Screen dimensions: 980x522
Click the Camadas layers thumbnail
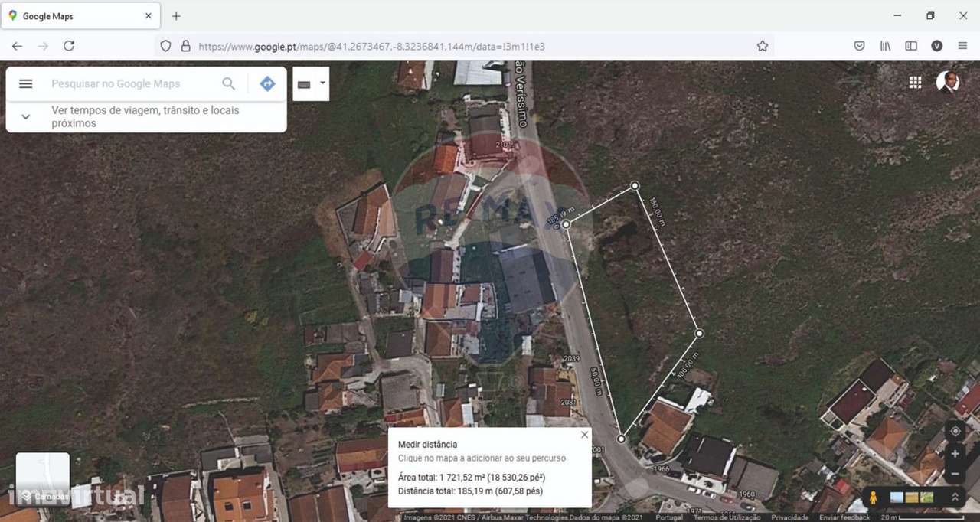click(x=43, y=479)
